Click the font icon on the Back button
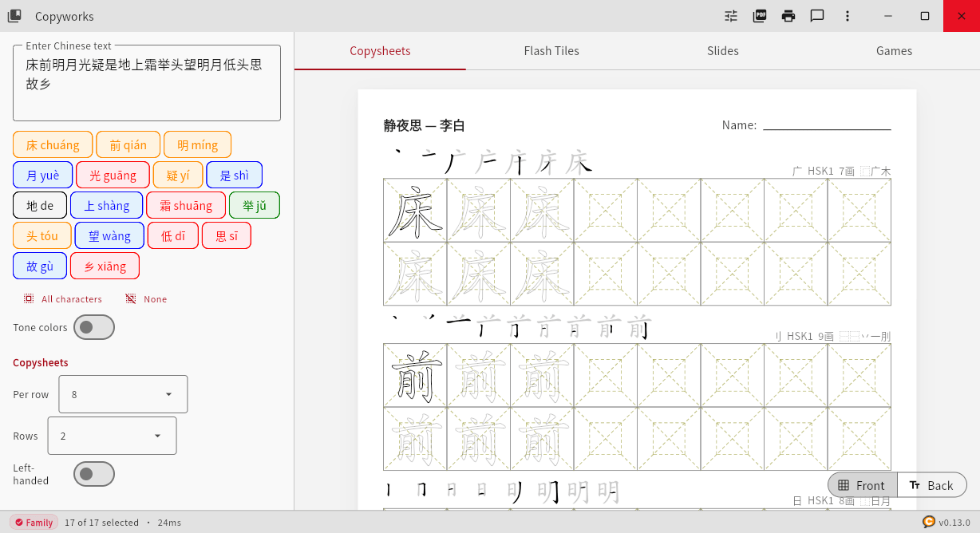This screenshot has width=980, height=533. pos(916,484)
